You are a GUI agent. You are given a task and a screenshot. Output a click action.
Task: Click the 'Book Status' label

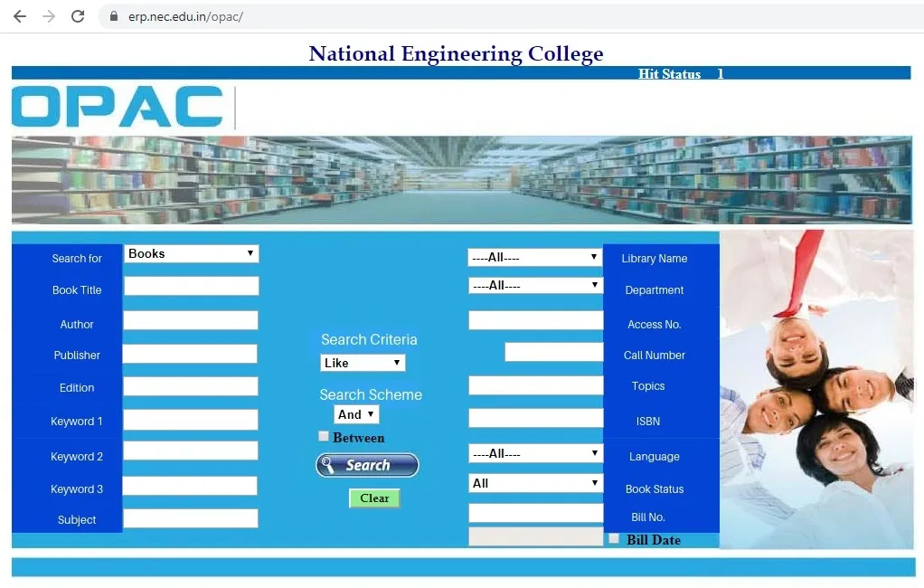655,488
